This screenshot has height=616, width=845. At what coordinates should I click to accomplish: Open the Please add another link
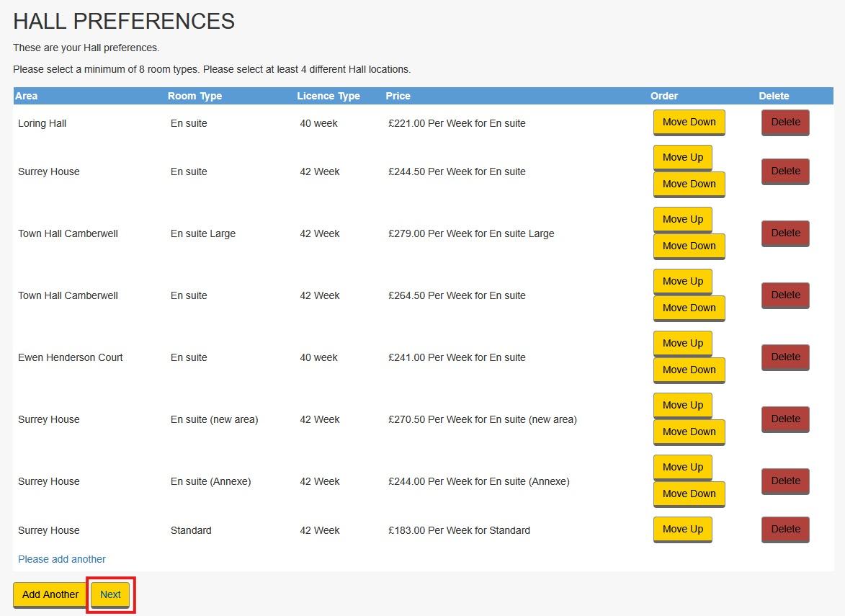[61, 559]
